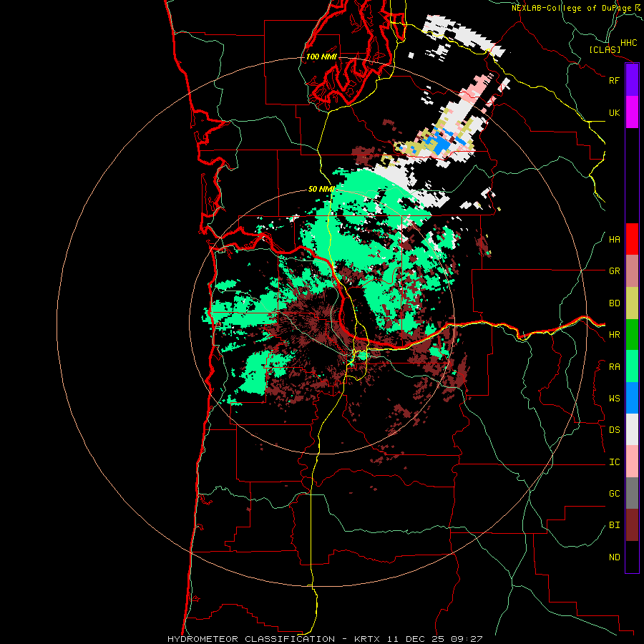Click the RF legend label
644x644 pixels.
coord(614,80)
